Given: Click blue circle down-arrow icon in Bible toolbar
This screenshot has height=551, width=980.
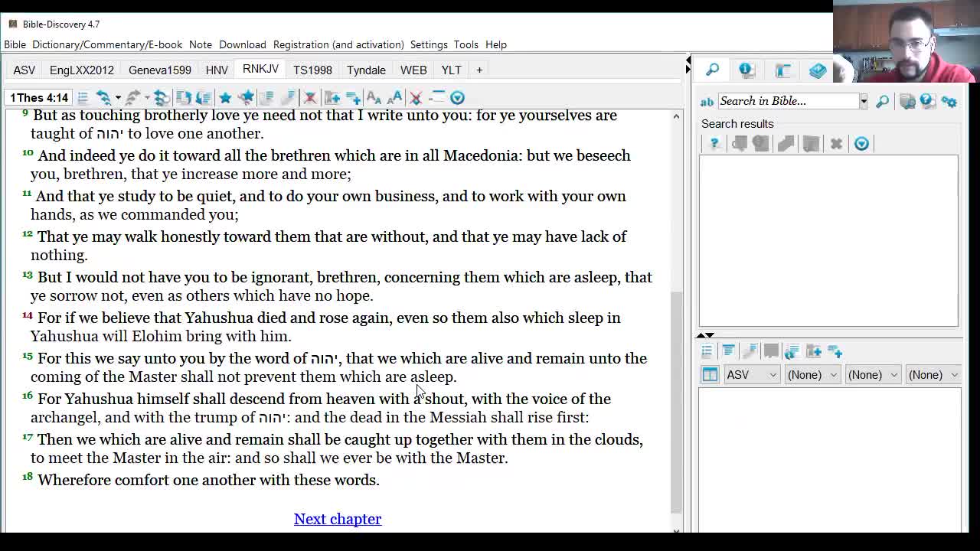Looking at the screenshot, I should (x=458, y=98).
